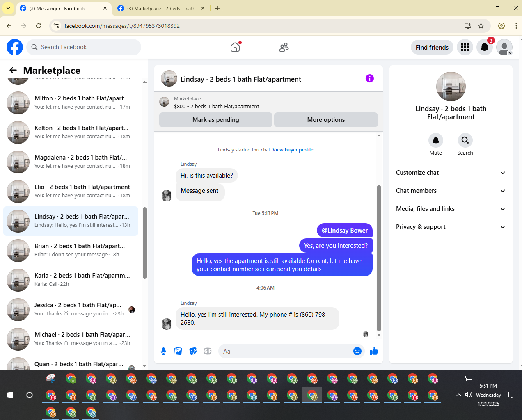522x420 pixels.
Task: Open the Facebook logo home link
Action: [15, 47]
